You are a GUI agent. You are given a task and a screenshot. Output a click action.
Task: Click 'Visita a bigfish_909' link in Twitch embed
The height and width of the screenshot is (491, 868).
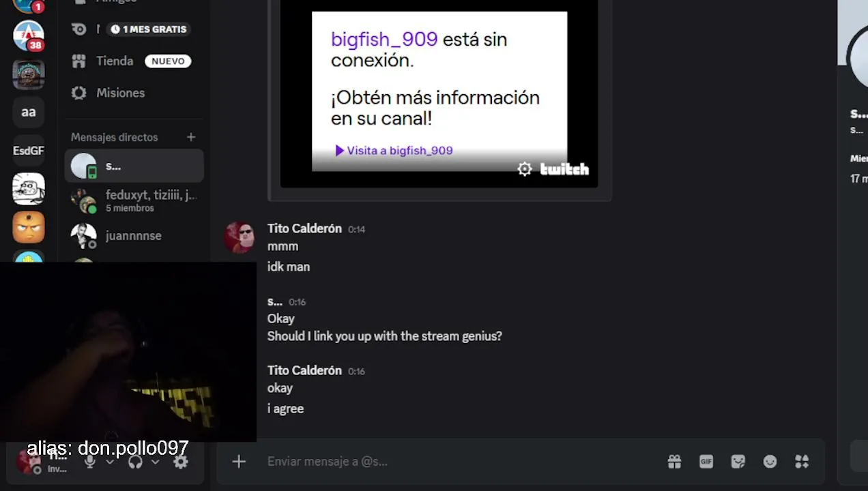coord(394,151)
